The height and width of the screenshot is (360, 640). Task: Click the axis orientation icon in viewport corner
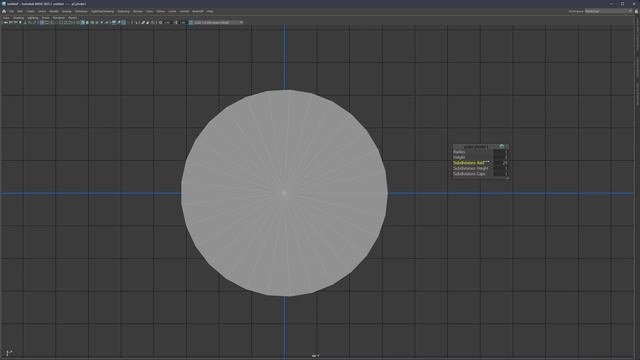pos(9,353)
